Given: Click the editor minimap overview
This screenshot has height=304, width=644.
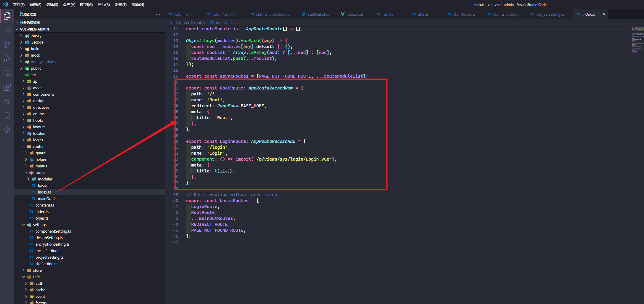Looking at the screenshot, I should pyautogui.click(x=637, y=39).
